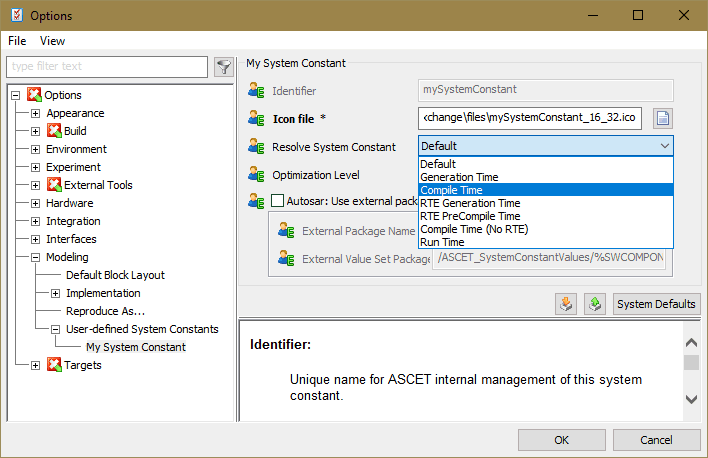Expand the Environment tree node
708x458 pixels.
click(x=35, y=149)
